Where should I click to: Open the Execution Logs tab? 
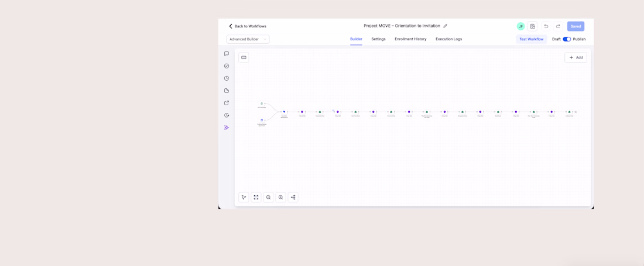click(x=449, y=39)
